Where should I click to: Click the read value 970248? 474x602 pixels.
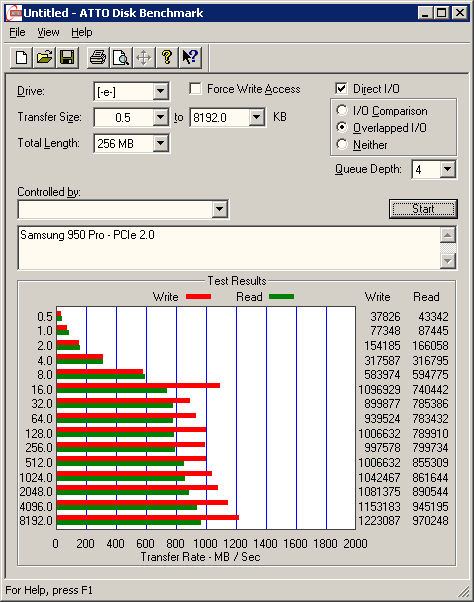(x=430, y=521)
